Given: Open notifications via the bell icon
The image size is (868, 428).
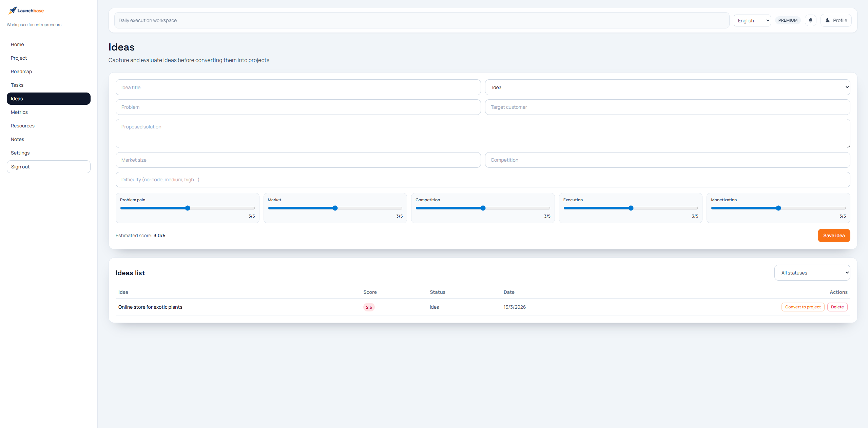Looking at the screenshot, I should pos(811,20).
